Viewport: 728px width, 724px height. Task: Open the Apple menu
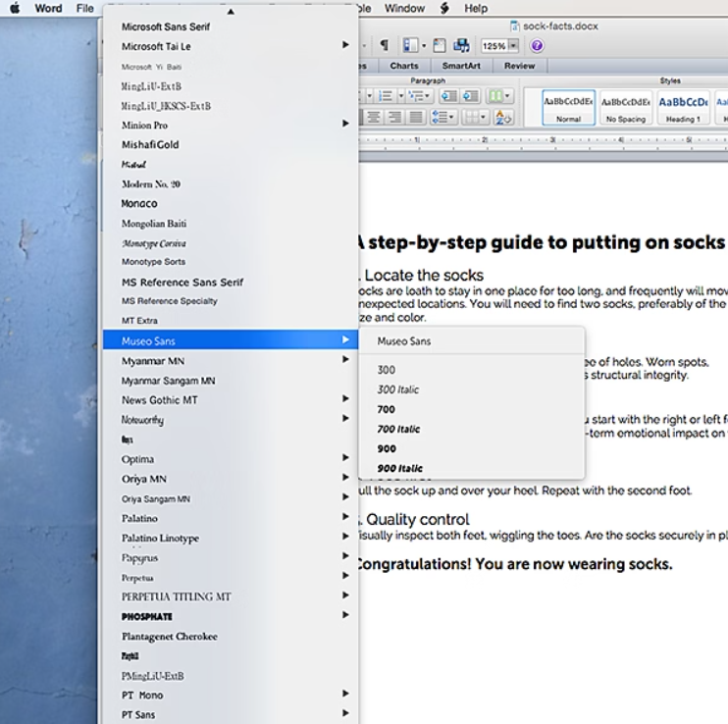click(15, 8)
